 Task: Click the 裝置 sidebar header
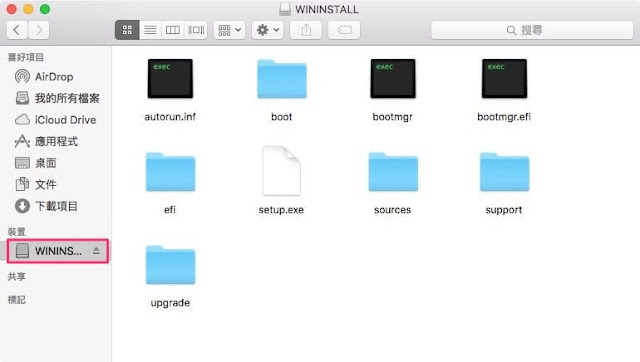[x=16, y=232]
